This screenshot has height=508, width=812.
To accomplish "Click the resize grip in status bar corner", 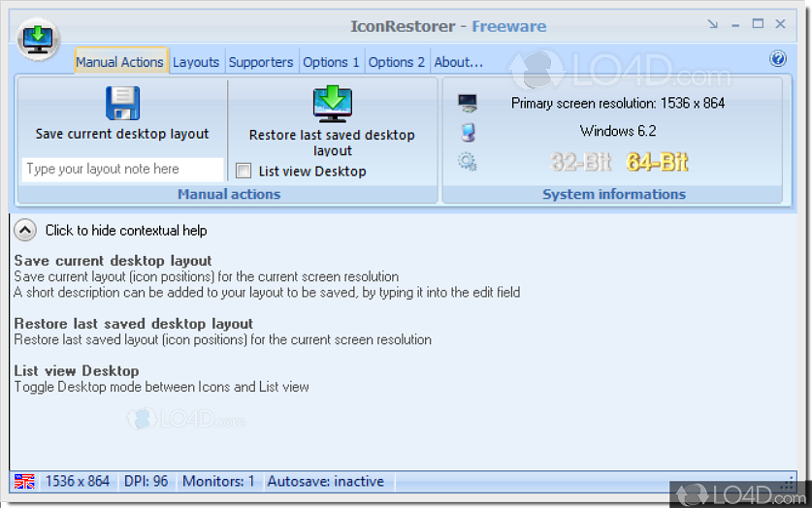I will (x=789, y=483).
